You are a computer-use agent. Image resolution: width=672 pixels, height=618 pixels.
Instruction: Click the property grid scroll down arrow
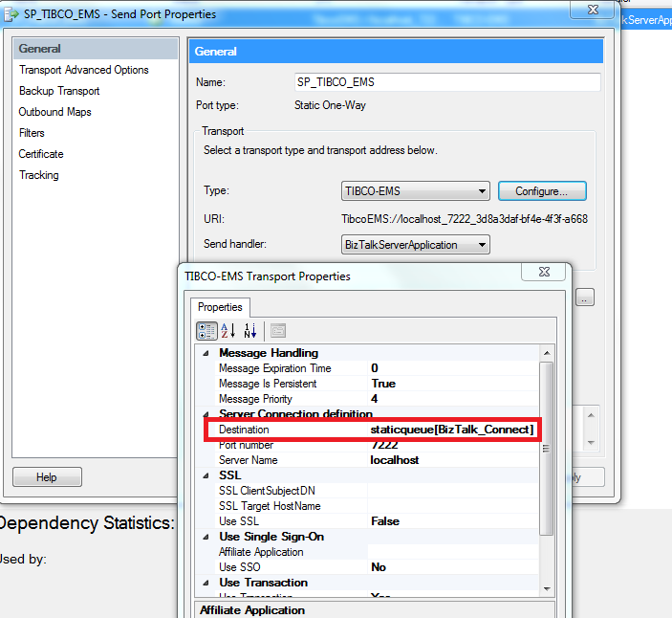tap(547, 589)
